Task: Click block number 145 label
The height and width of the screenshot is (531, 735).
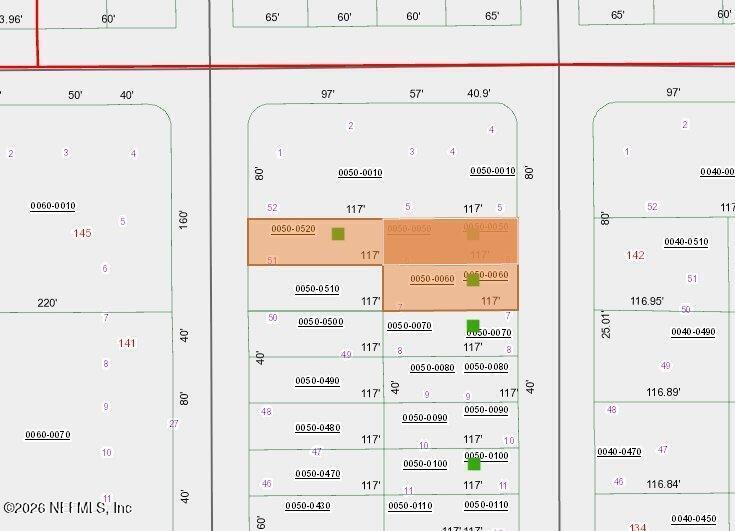Action: pos(82,233)
